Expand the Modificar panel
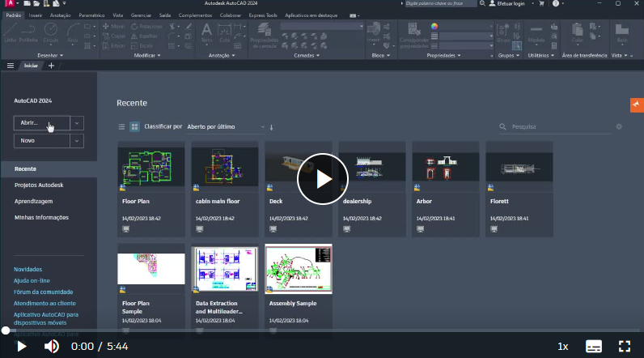The image size is (644, 358). (147, 56)
